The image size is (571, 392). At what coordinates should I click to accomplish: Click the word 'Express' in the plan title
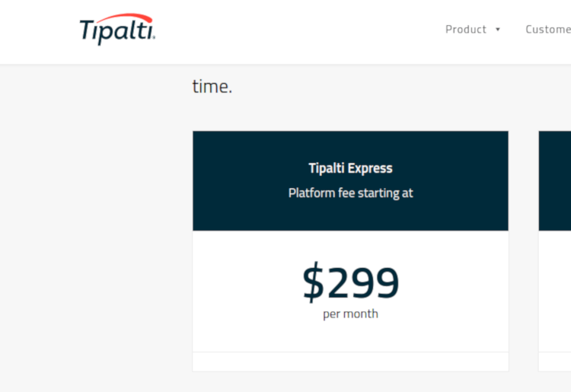click(x=370, y=168)
